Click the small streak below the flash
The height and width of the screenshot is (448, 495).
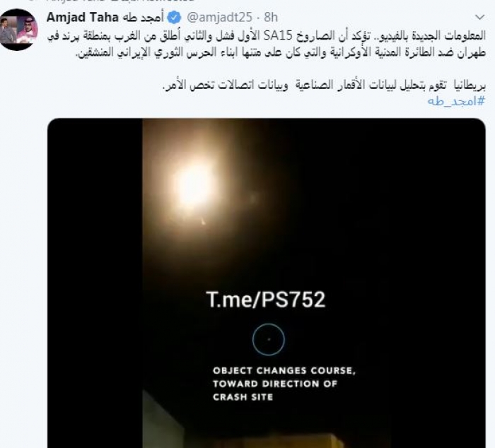pyautogui.click(x=203, y=222)
